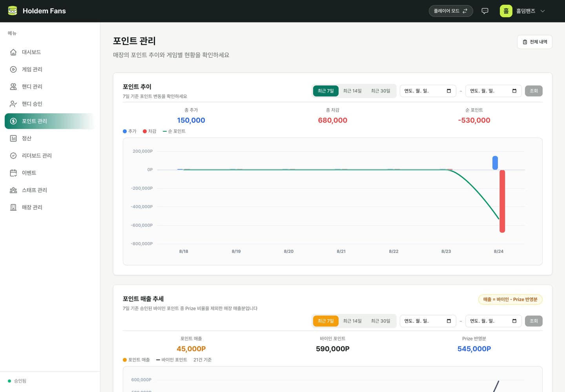Click the Prize 반영분 value 545,000P
This screenshot has width=565, height=392.
tap(474, 349)
